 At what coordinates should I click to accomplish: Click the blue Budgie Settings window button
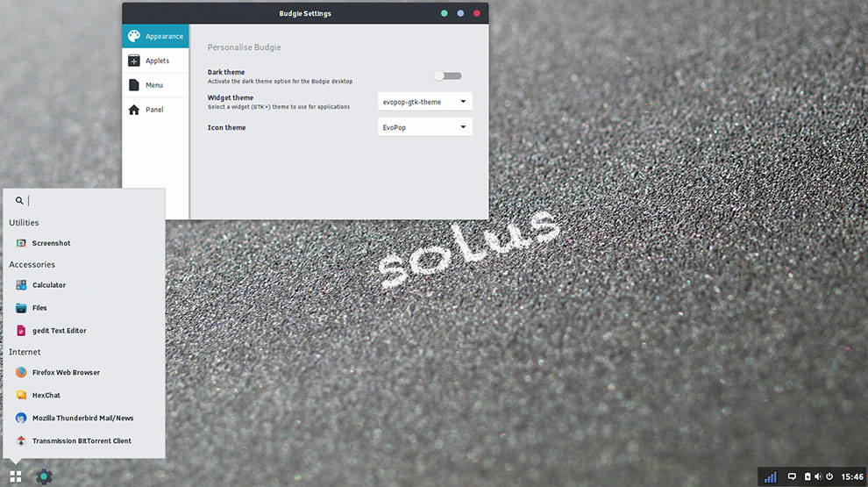pos(460,13)
